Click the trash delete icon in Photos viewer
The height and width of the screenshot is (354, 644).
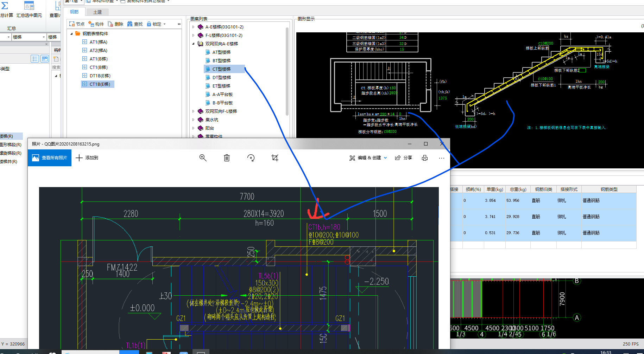(227, 158)
